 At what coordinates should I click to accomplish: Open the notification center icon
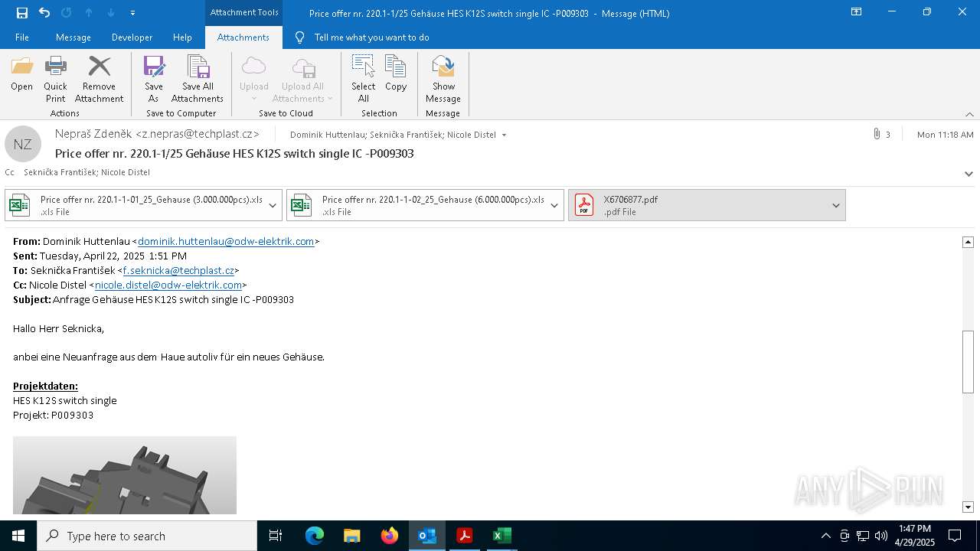pos(955,536)
